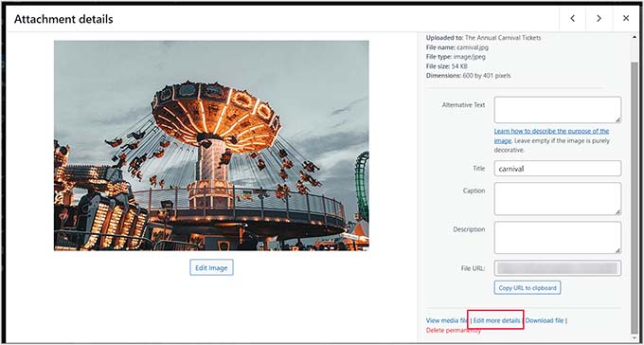644x345 pixels.
Task: Click the Attachment details heading
Action: coord(63,19)
